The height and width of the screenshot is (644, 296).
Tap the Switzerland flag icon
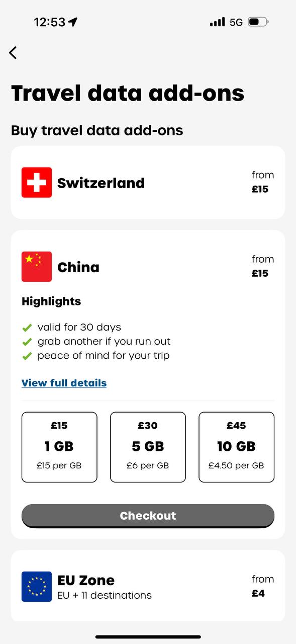click(37, 182)
